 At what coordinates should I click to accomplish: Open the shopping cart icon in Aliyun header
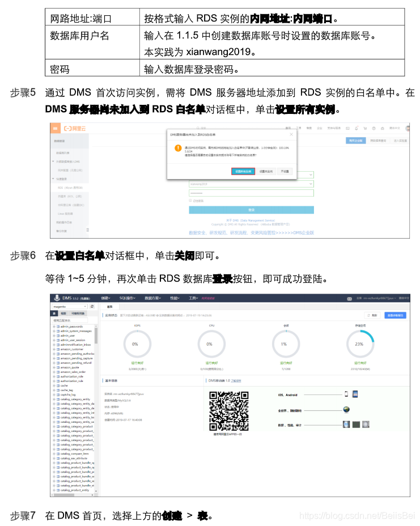tap(365, 128)
